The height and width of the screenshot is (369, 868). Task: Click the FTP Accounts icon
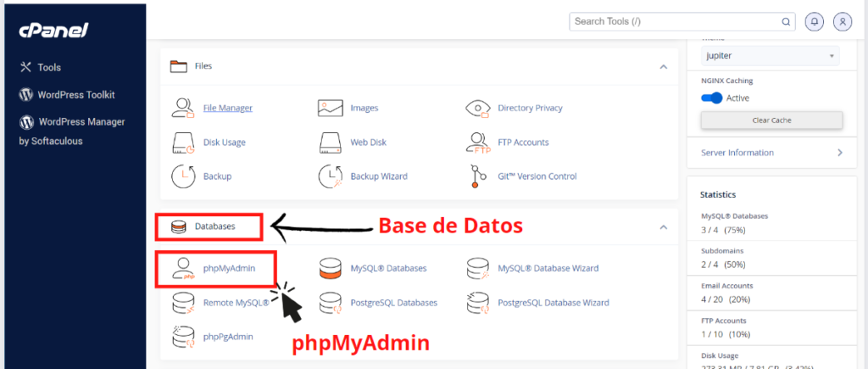(478, 143)
